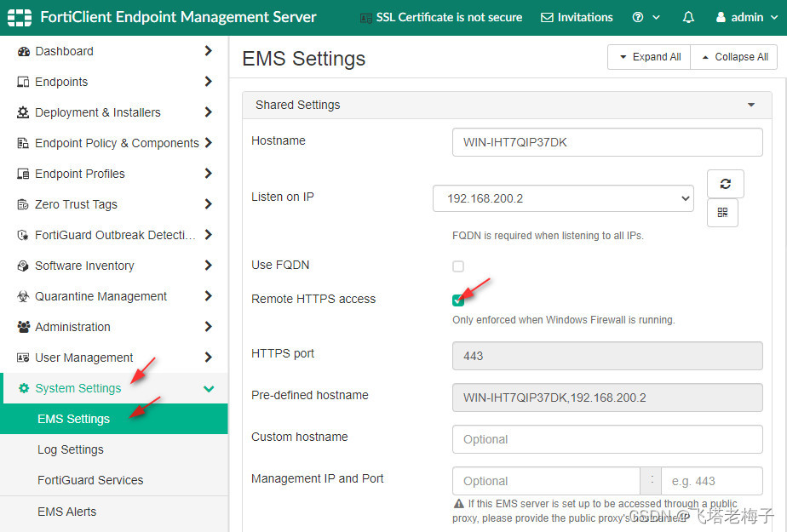Click the Software Inventory icon
Viewport: 787px width, 532px height.
tap(23, 266)
